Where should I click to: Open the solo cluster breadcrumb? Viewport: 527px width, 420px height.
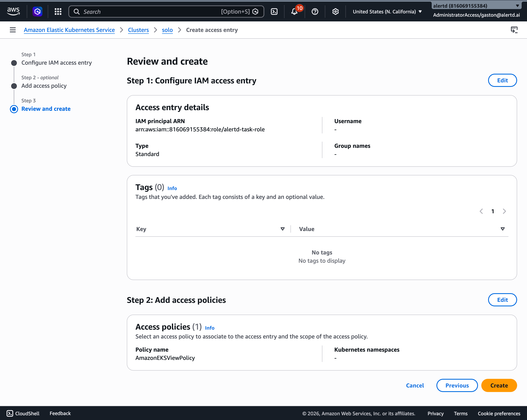pyautogui.click(x=167, y=30)
